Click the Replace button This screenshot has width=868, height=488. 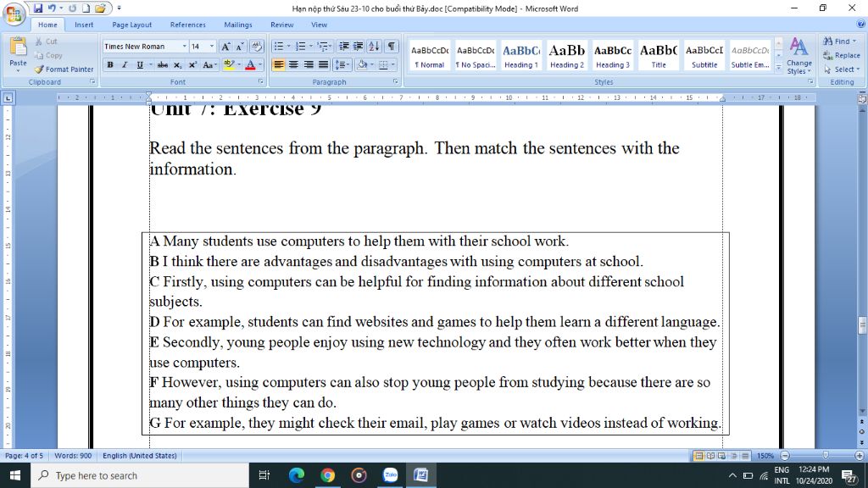click(842, 55)
